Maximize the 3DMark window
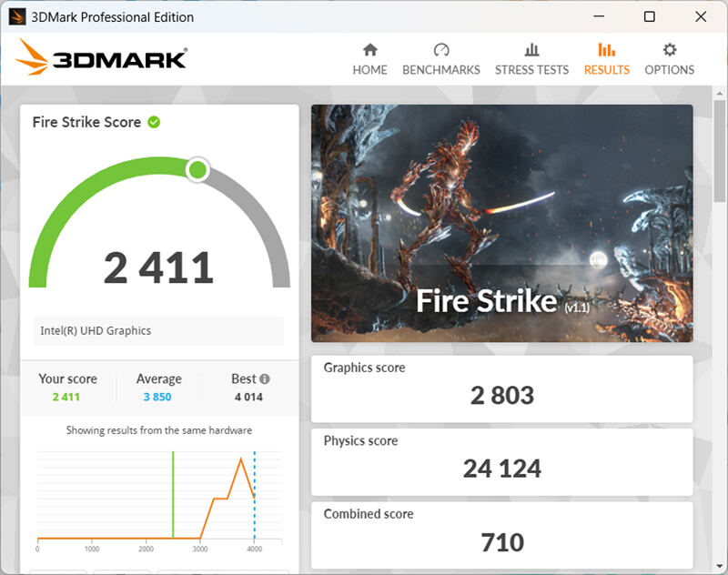Image resolution: width=728 pixels, height=575 pixels. tap(650, 16)
